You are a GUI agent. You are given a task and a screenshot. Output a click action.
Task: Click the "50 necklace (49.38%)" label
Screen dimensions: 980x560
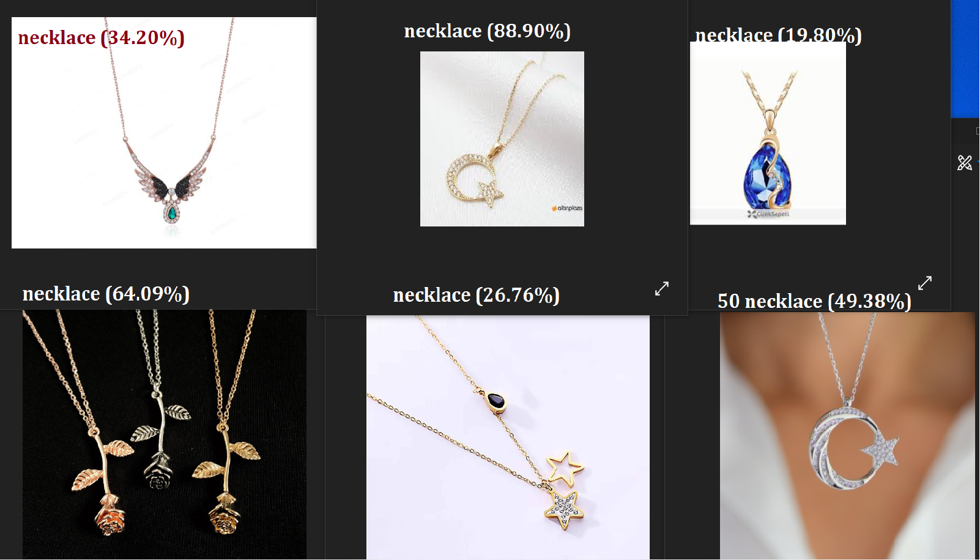coord(814,301)
